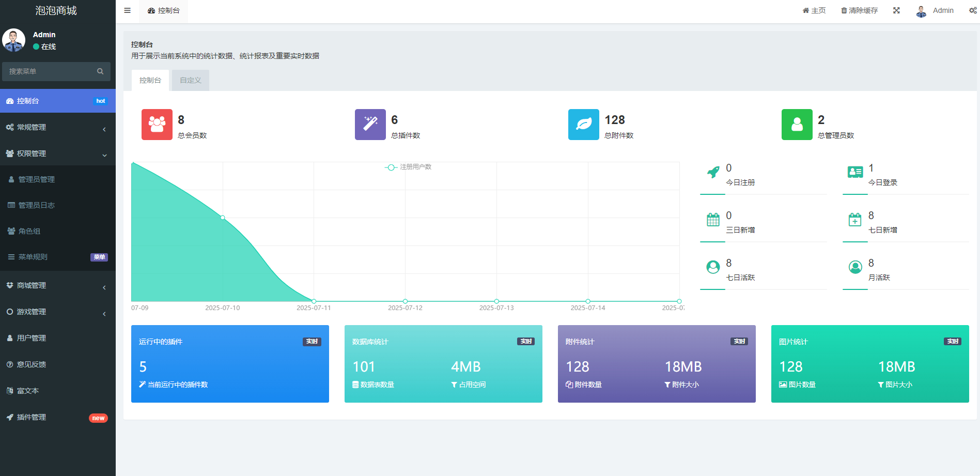Expand the 常规管理 sidebar menu
The width and height of the screenshot is (980, 476).
58,127
